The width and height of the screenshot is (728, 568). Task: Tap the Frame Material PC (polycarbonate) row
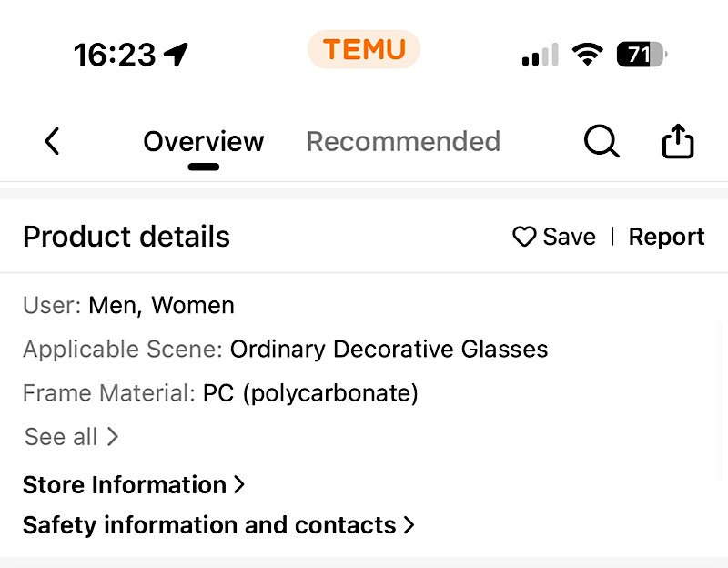pos(220,393)
